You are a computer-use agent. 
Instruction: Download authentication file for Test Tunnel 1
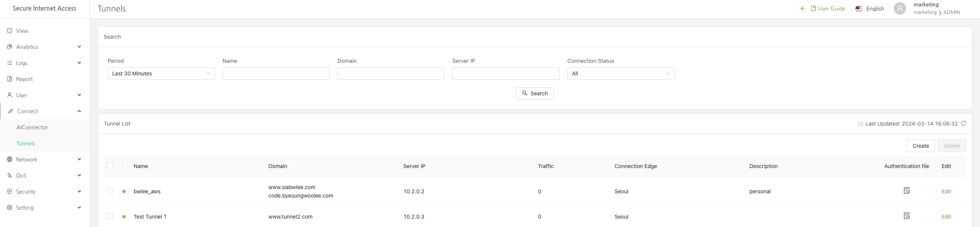[x=906, y=216]
